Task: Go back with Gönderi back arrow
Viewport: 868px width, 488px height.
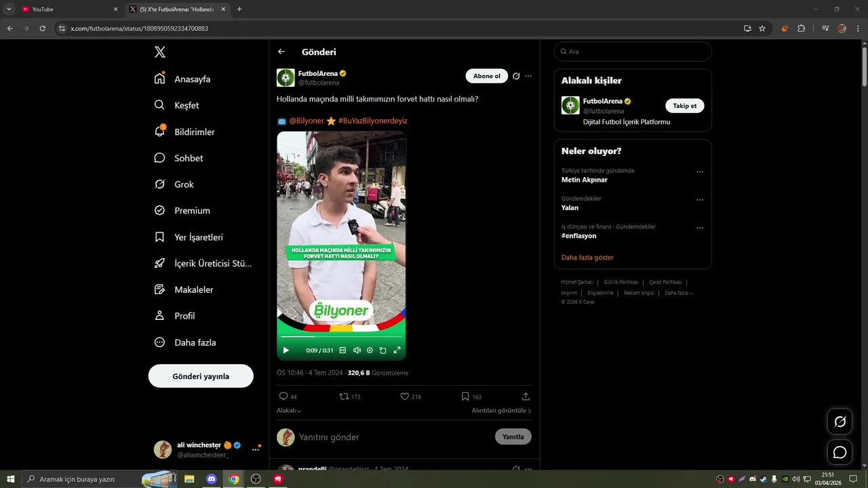Action: point(281,52)
